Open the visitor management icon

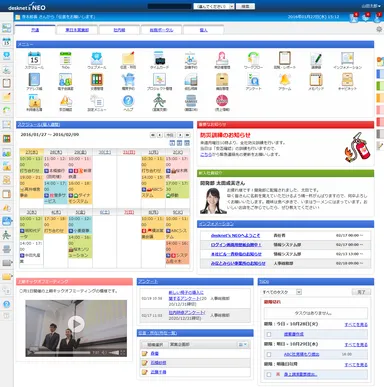pyautogui.click(x=222, y=58)
